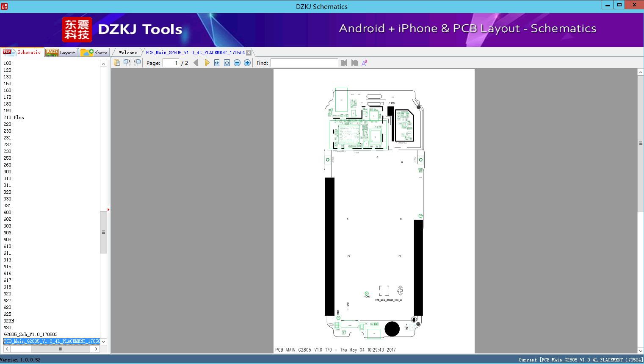This screenshot has height=364, width=644.
Task: Select model 190 in the list
Action: point(8,111)
